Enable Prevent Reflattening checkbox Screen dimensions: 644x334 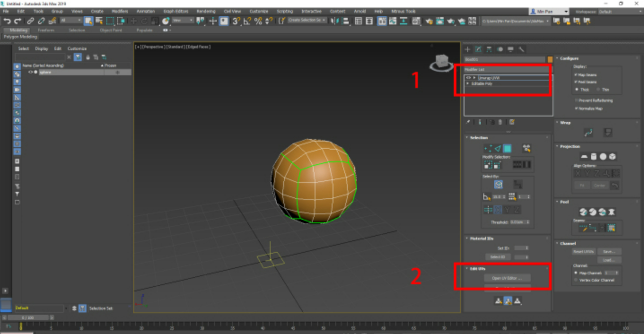[x=576, y=100]
